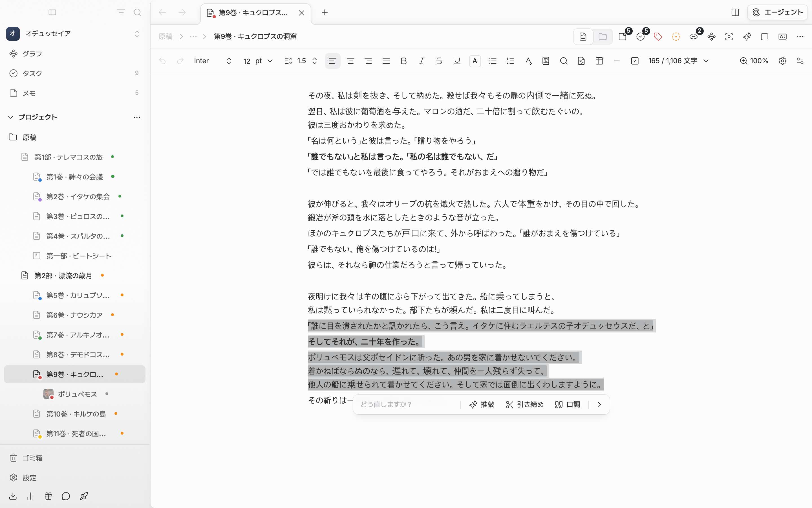
Task: Enable center text alignment
Action: pos(350,61)
